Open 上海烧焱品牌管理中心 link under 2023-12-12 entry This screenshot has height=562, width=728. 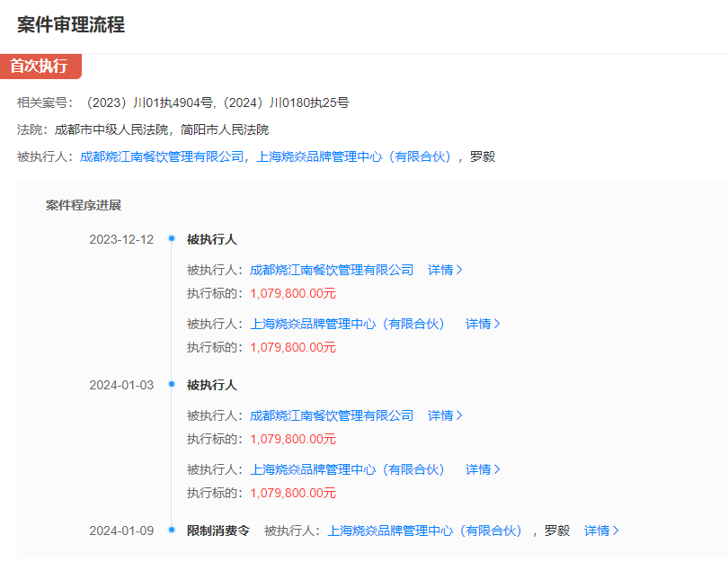click(347, 324)
